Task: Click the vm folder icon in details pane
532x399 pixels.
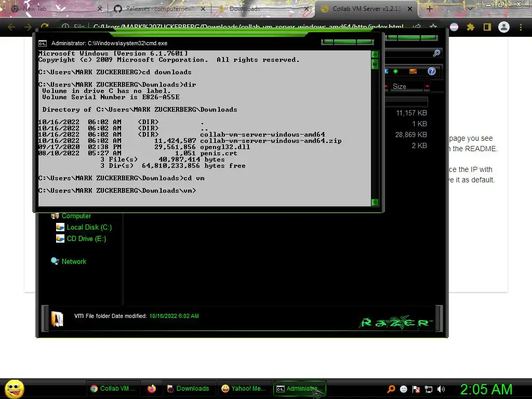Action: tap(57, 319)
